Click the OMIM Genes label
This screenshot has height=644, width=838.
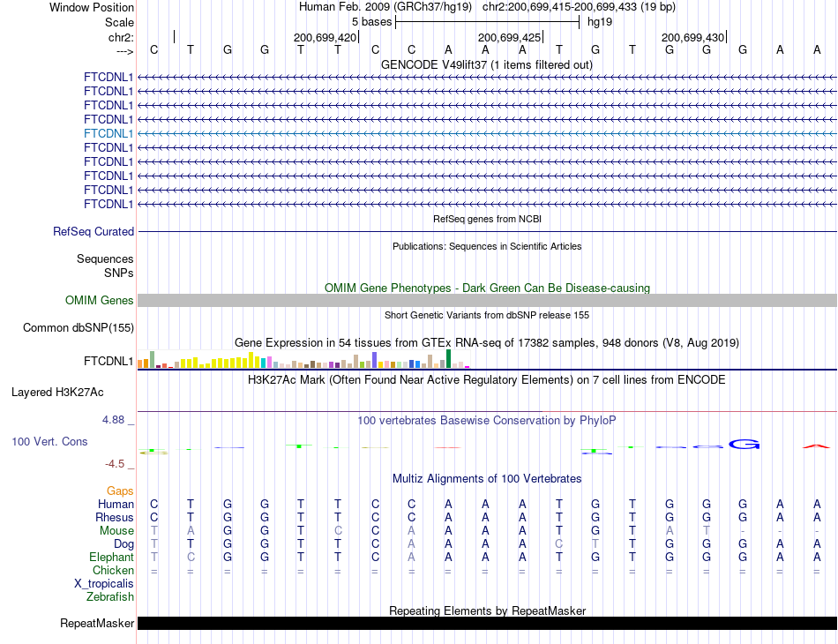[99, 300]
